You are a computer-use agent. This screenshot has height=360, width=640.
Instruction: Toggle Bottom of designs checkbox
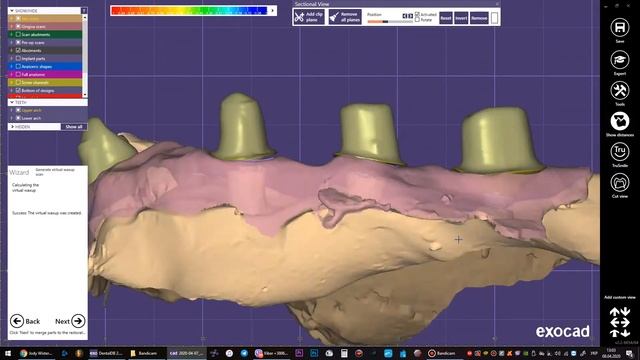pyautogui.click(x=18, y=90)
